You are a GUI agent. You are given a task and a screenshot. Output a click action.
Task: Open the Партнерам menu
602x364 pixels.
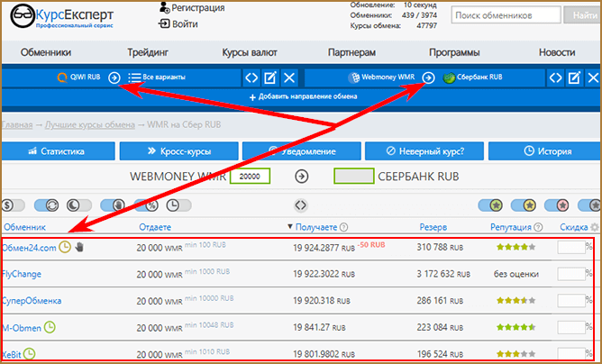tap(351, 52)
